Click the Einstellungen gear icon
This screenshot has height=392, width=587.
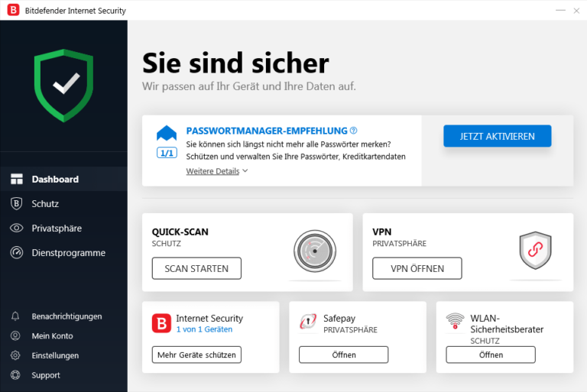tap(15, 355)
